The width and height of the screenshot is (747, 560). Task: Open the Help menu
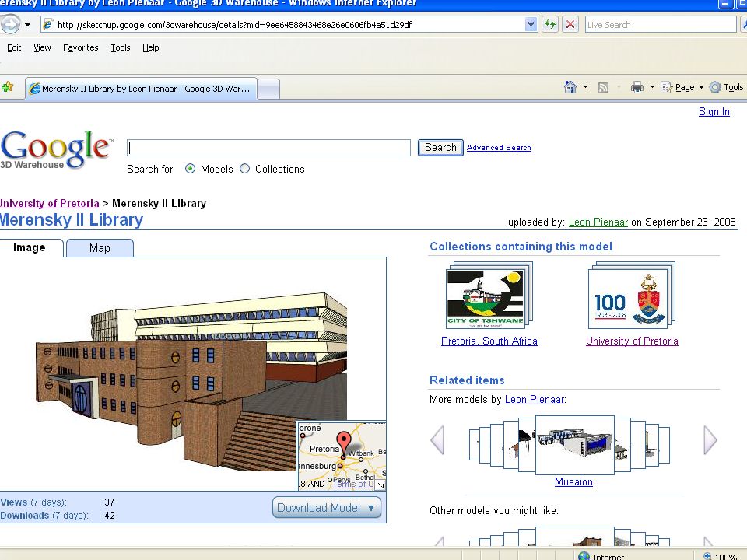click(x=150, y=47)
